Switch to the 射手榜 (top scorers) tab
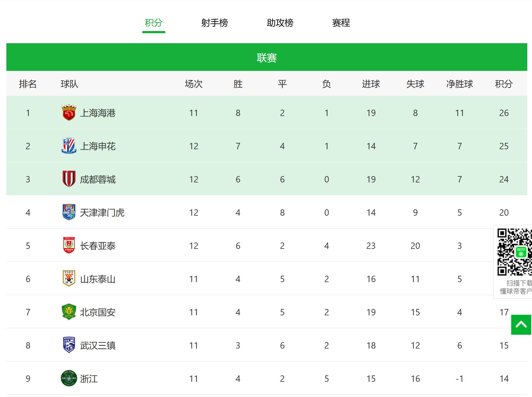Screen dimensions: 532x397 click(x=214, y=23)
